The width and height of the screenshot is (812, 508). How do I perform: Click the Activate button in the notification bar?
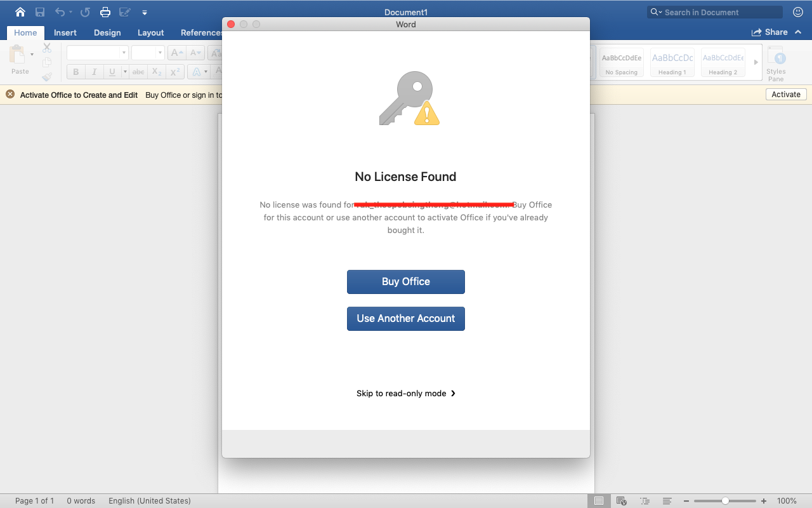click(786, 95)
